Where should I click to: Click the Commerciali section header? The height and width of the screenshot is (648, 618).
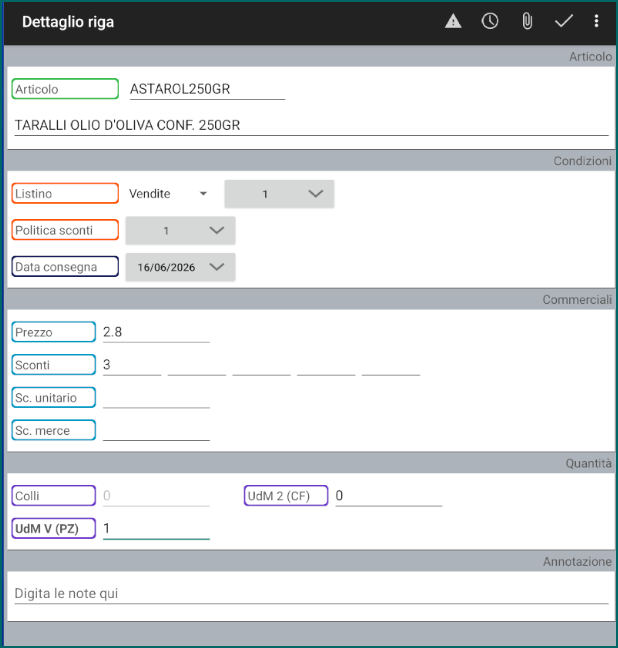click(x=577, y=300)
